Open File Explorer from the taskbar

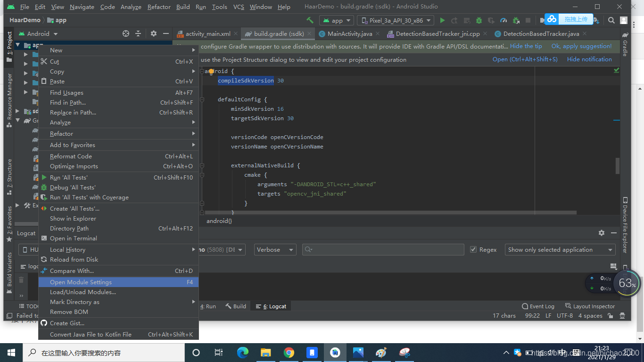266,353
